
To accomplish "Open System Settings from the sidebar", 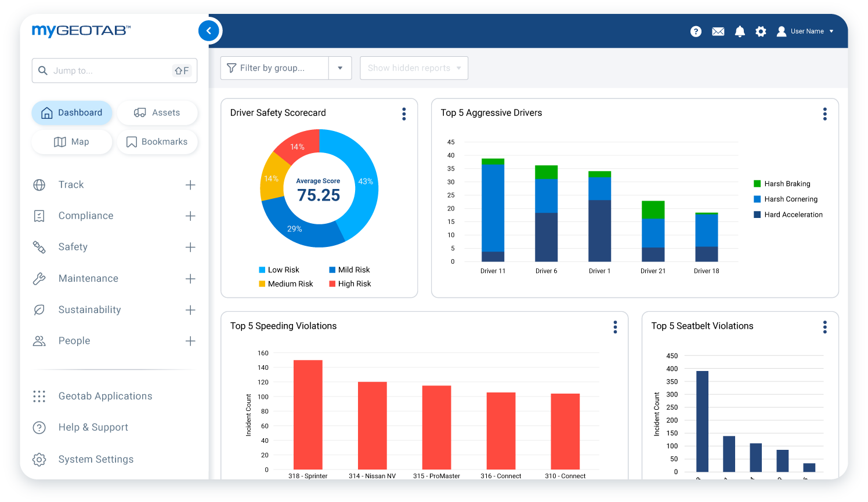I will [x=96, y=459].
